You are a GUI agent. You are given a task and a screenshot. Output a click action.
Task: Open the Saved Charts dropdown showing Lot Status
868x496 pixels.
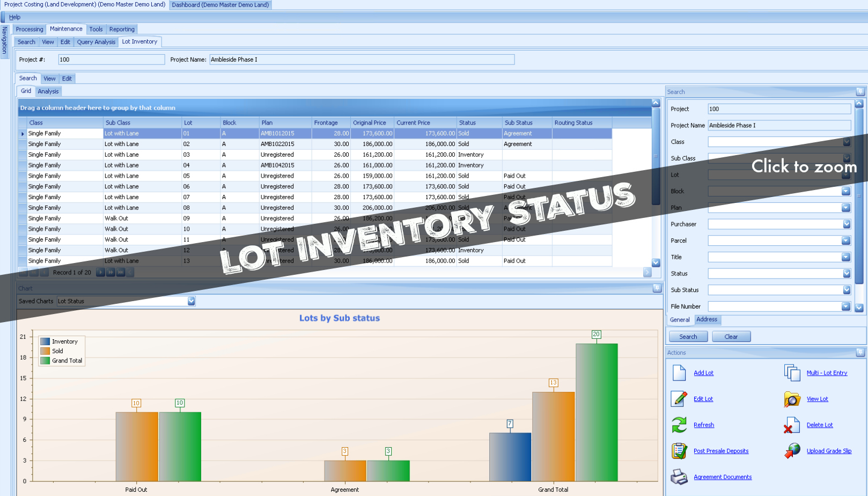click(192, 301)
